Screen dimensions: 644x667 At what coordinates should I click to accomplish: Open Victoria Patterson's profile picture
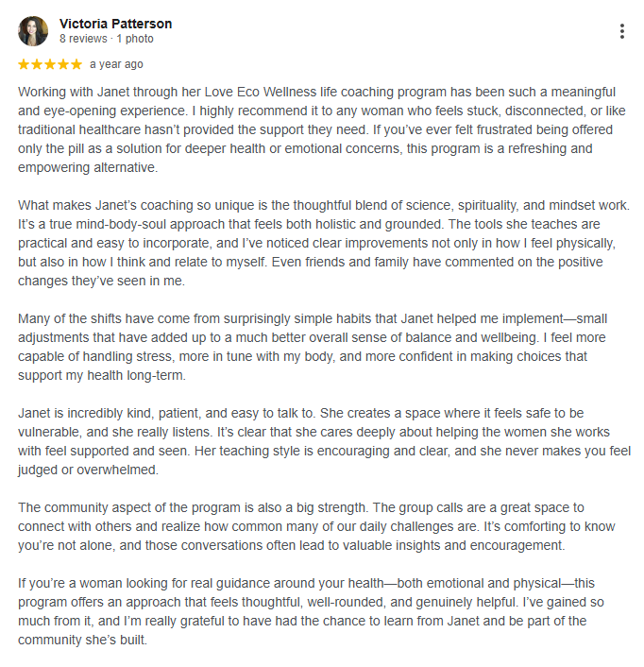point(33,31)
